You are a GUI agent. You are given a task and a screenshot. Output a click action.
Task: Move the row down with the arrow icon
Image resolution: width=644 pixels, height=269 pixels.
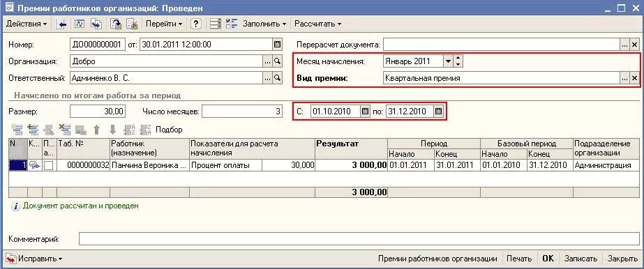[112, 130]
